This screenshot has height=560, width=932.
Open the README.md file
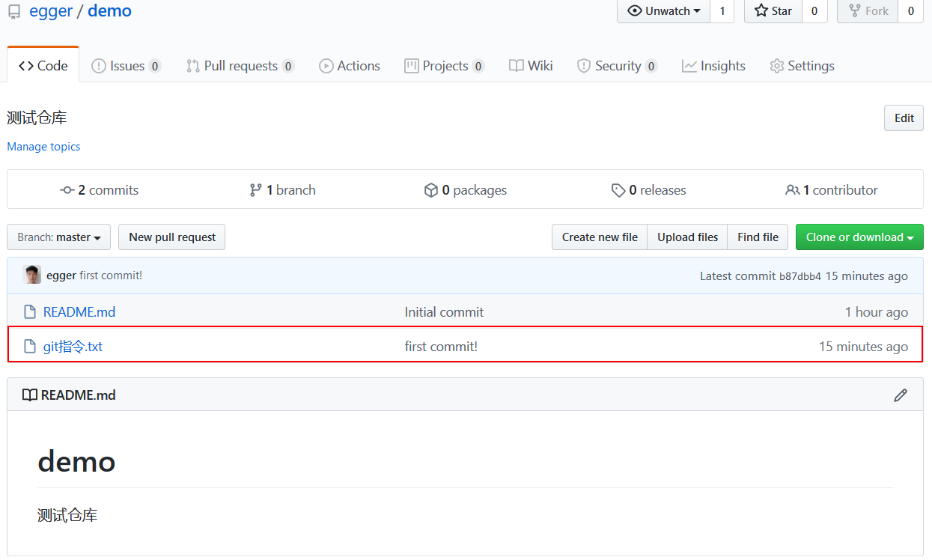click(x=79, y=312)
